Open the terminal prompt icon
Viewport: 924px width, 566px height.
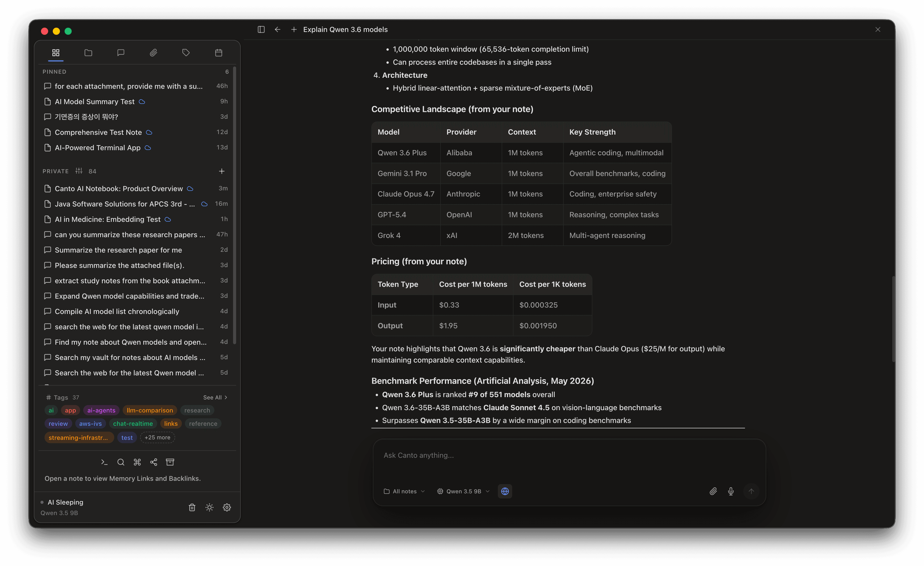(104, 462)
